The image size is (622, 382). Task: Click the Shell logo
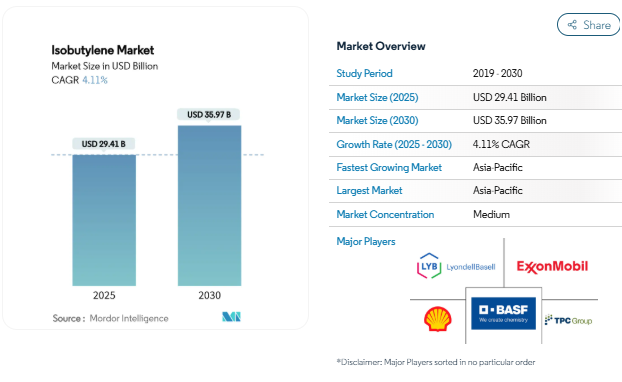pos(438,319)
